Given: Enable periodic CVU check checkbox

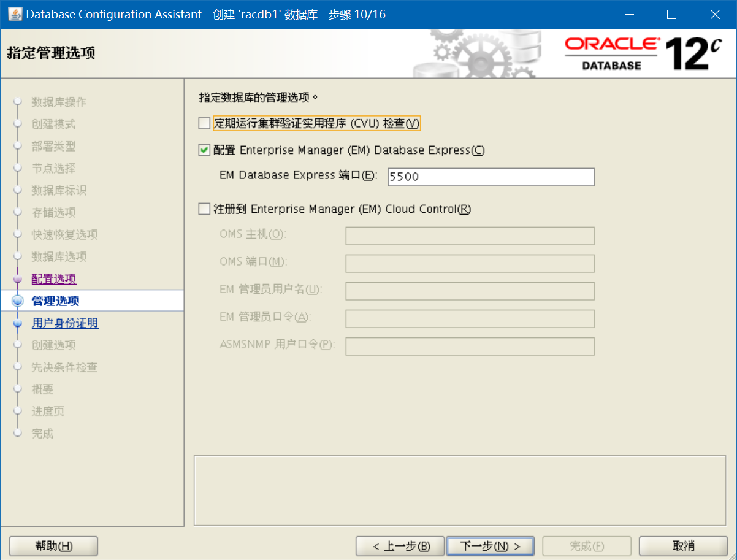Looking at the screenshot, I should (204, 124).
